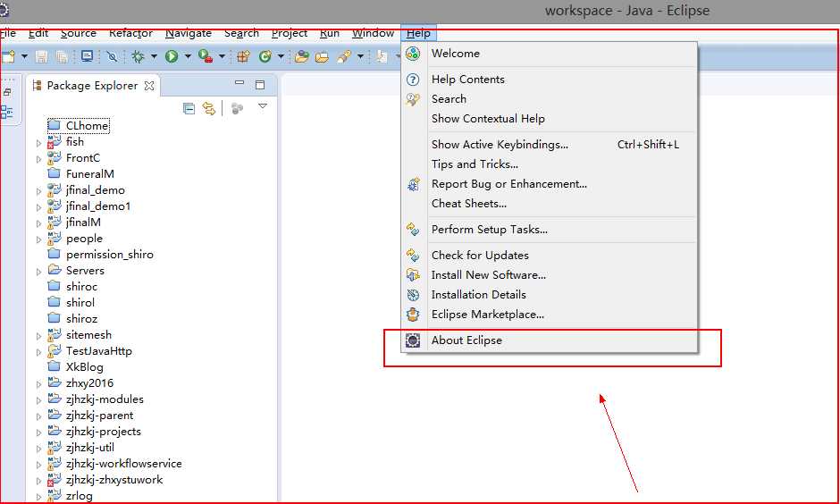Click the New Java Class icon
840x504 pixels.
265,56
